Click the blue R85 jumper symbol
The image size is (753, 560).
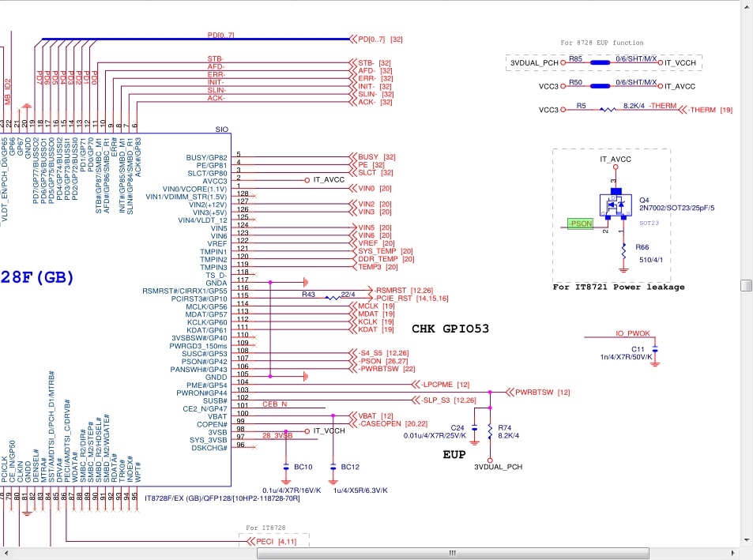click(600, 62)
